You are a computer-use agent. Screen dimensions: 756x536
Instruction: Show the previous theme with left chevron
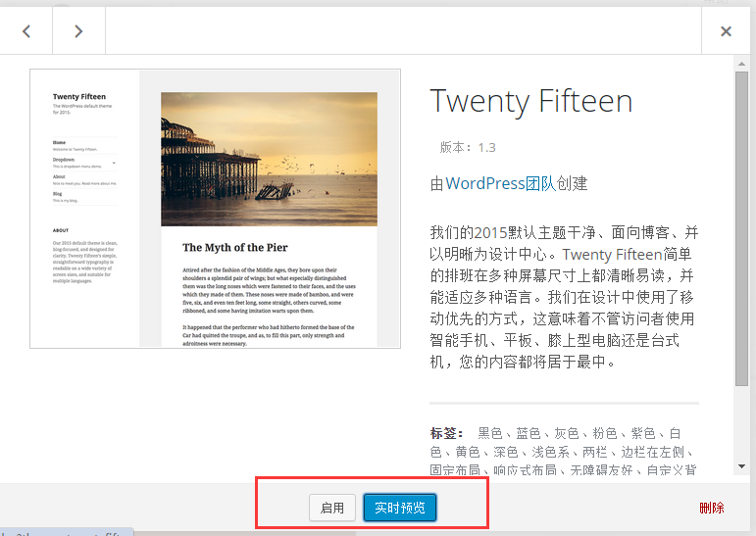click(x=26, y=31)
